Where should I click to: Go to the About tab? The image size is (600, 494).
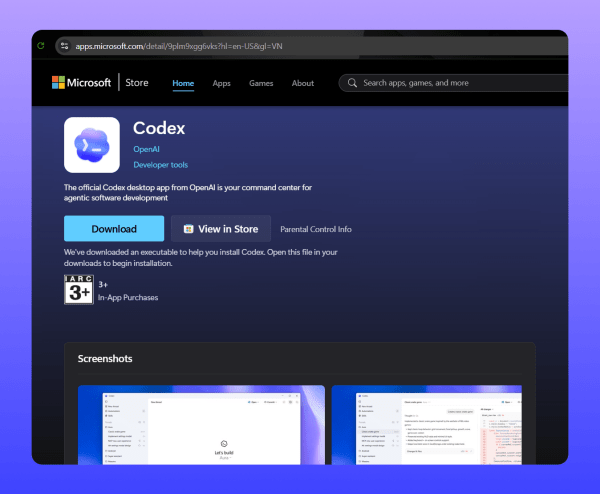(x=303, y=83)
